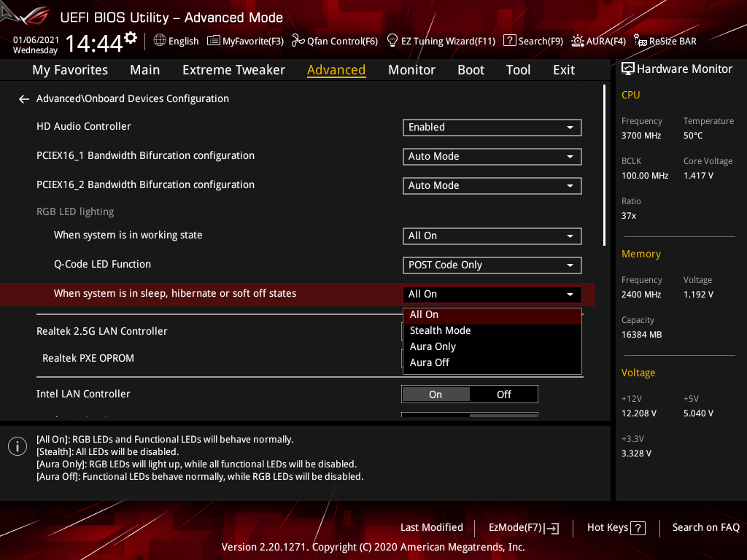
Task: Open the Q-Code LED Function dropdown
Action: 492,265
